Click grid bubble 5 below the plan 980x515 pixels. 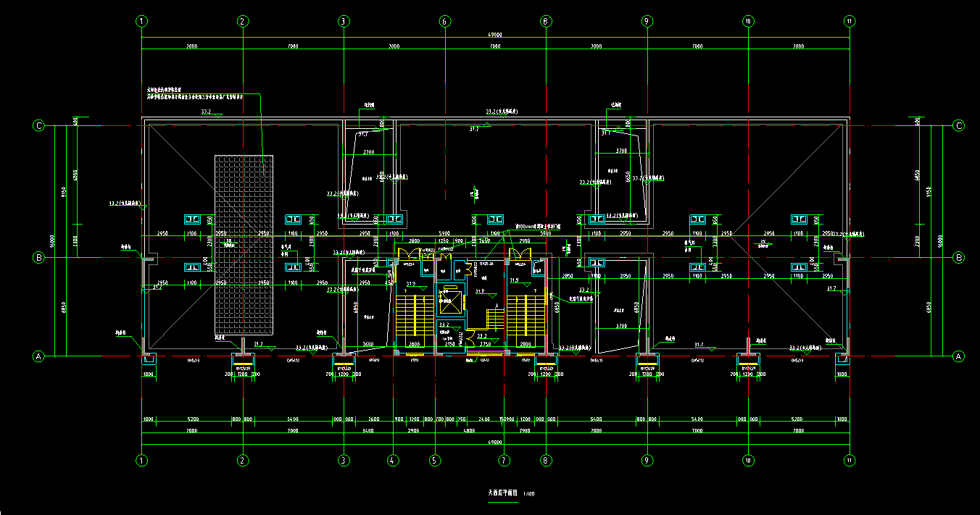[435, 459]
